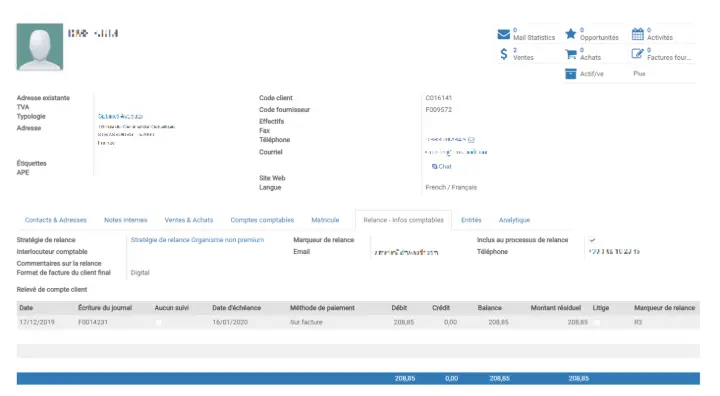The width and height of the screenshot is (720, 396).
Task: Toggle Inclus au processus de relance checkbox
Action: coord(592,240)
